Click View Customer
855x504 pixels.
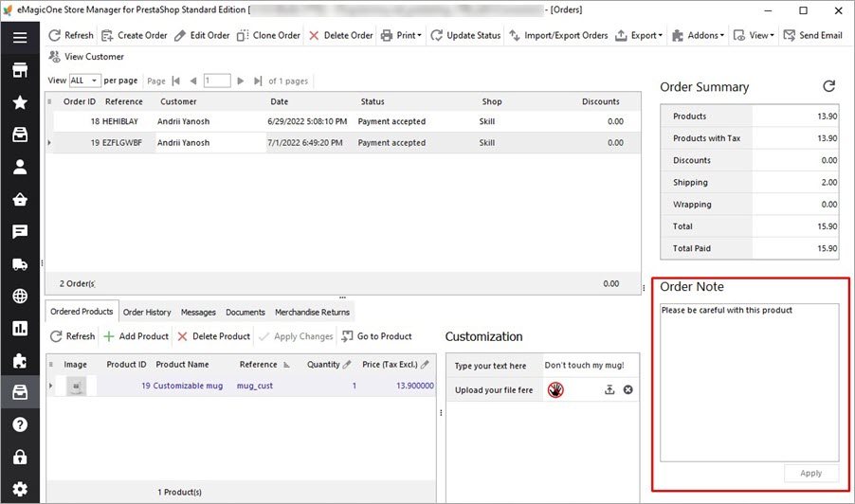(x=86, y=57)
